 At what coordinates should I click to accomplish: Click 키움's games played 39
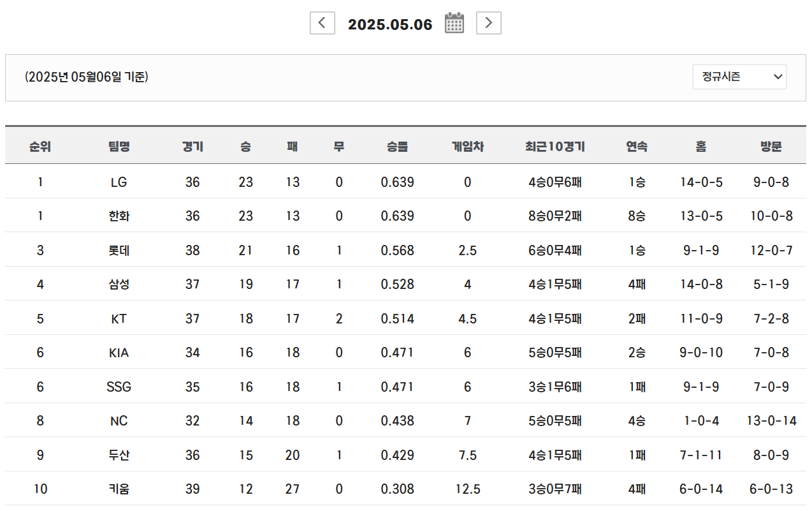click(x=192, y=489)
